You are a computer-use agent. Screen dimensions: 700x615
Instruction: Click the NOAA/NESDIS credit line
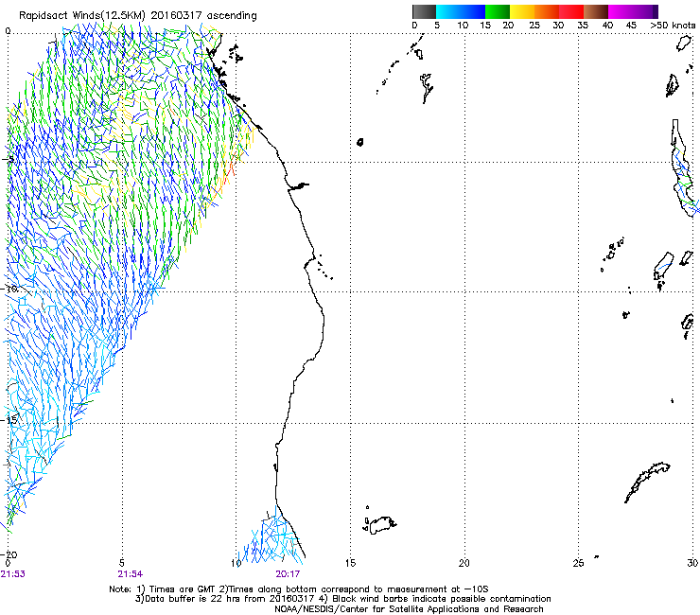click(409, 609)
